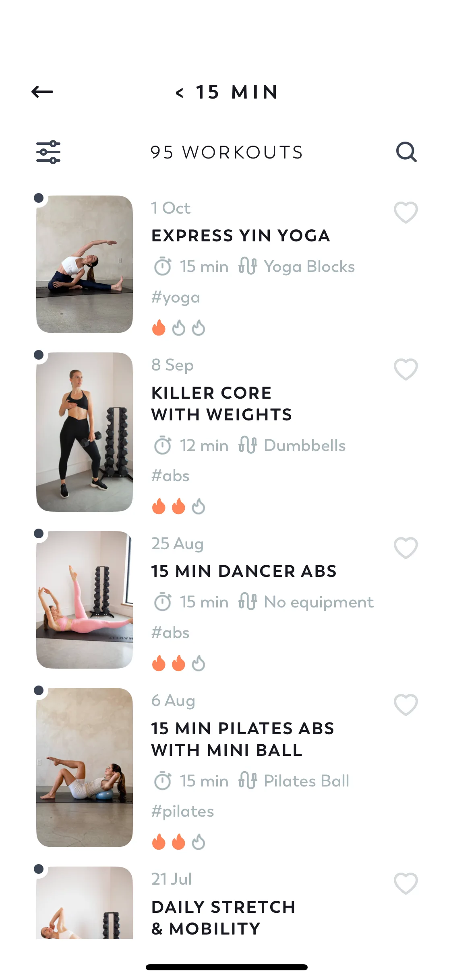Open 15 Min Pilates Abs With Mini Ball title
Screen dimensions: 453x980
pyautogui.click(x=242, y=739)
